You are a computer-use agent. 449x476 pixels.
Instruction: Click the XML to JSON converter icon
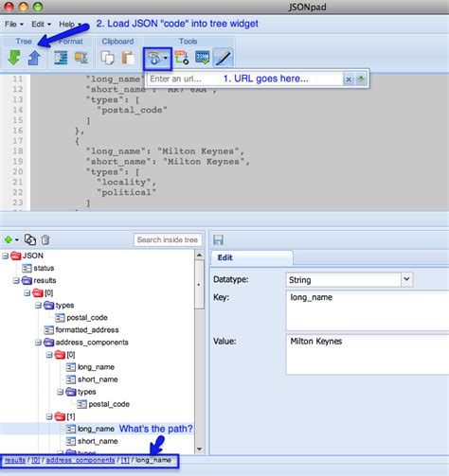point(182,58)
